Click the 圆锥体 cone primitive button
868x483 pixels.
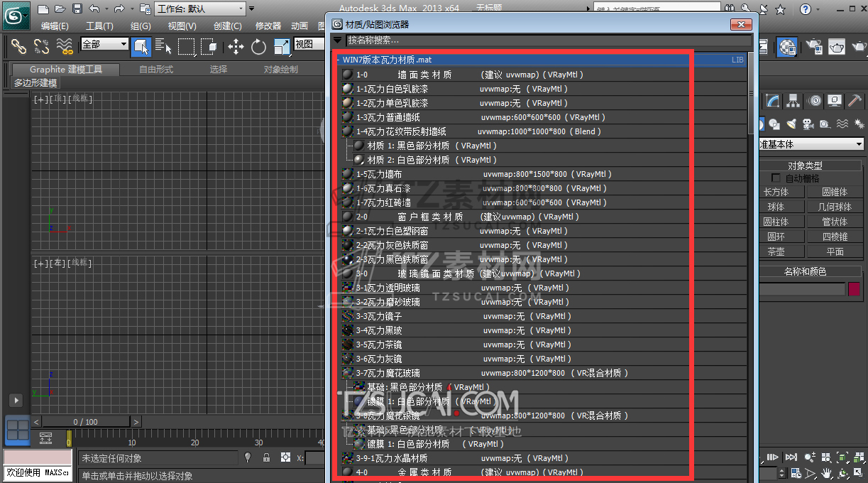pyautogui.click(x=835, y=192)
